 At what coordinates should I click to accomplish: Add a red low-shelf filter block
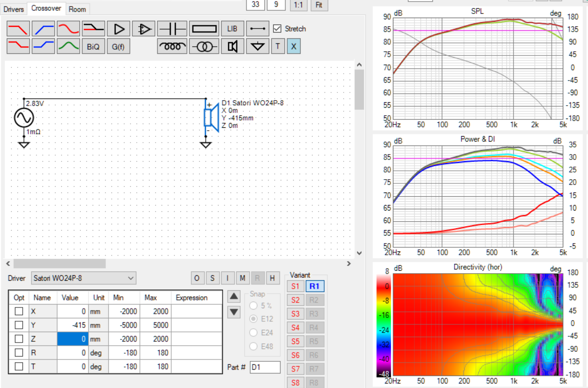18,46
